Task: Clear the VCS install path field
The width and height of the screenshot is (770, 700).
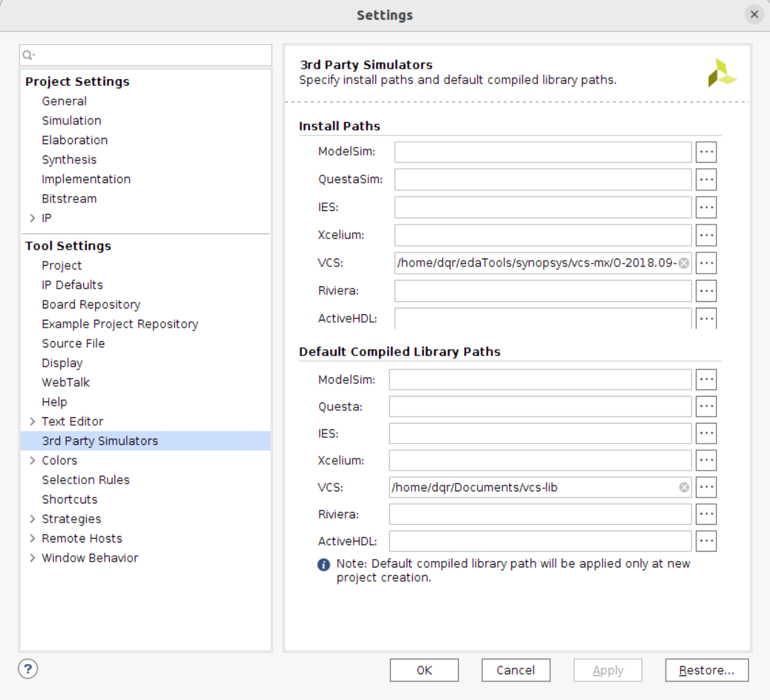Action: coord(683,263)
